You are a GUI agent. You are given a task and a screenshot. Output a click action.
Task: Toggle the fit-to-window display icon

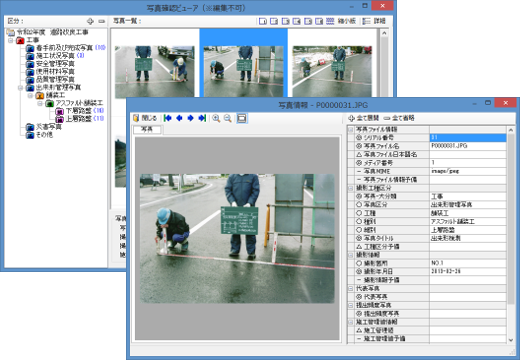coord(242,118)
